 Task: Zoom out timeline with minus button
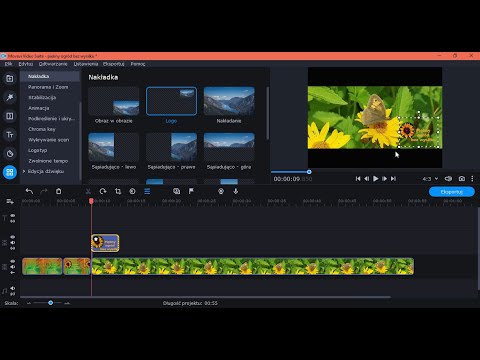point(29,303)
